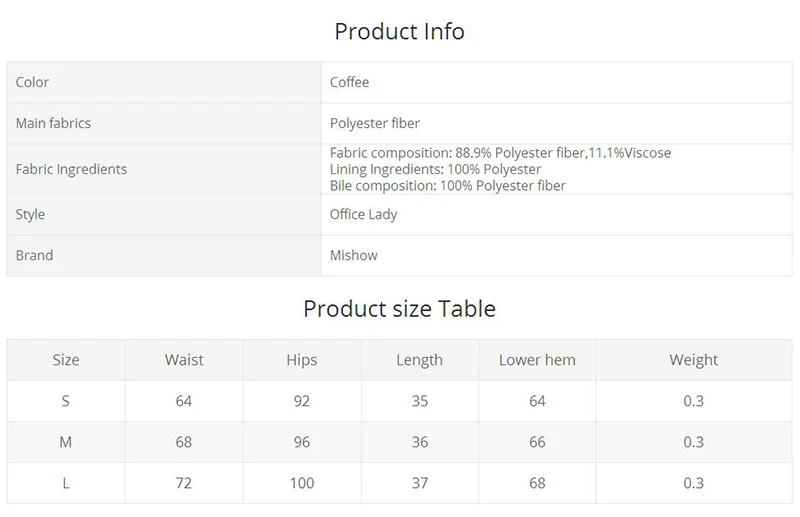
Task: Click the Waist column header
Action: (x=184, y=360)
